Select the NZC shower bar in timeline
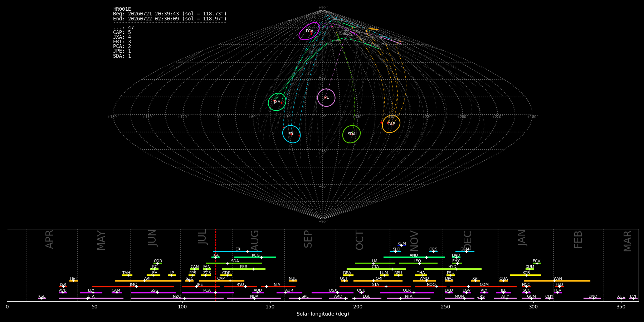Screen dimensions: 644x322 coord(177,298)
